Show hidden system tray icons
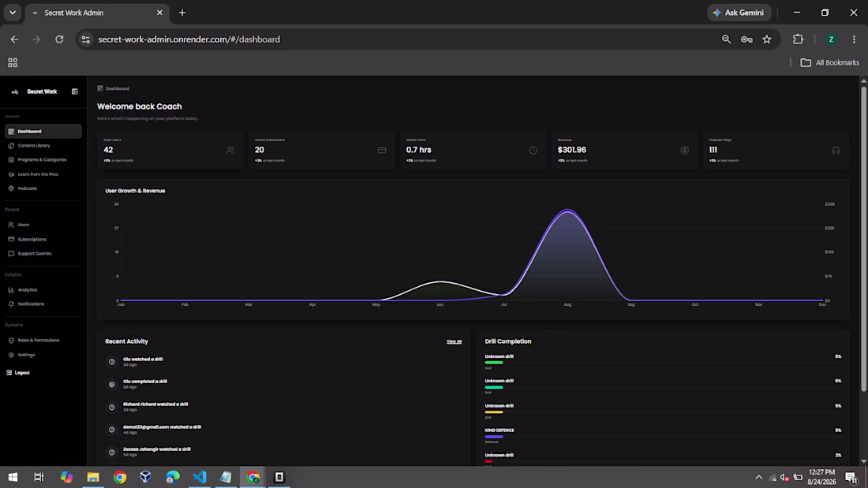 click(x=758, y=478)
